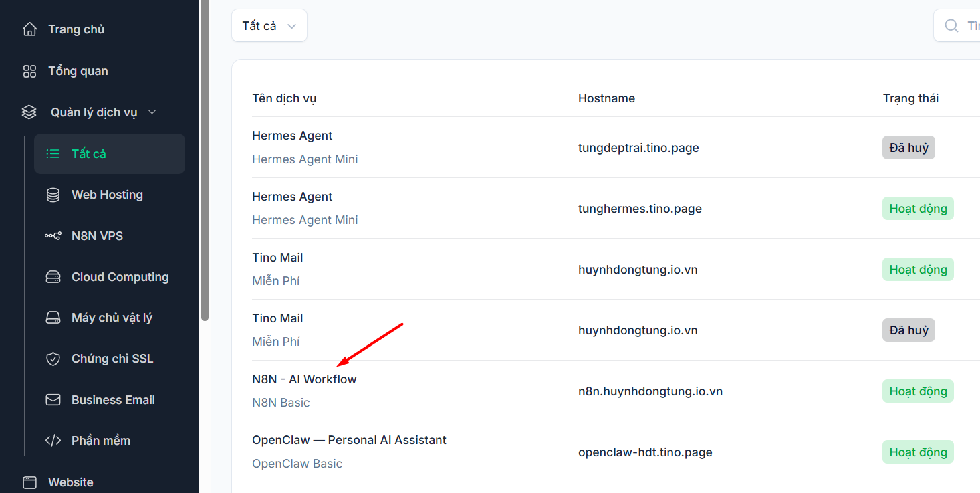Open N8N VPS services list
Image resolution: width=980 pixels, height=493 pixels.
coord(97,236)
